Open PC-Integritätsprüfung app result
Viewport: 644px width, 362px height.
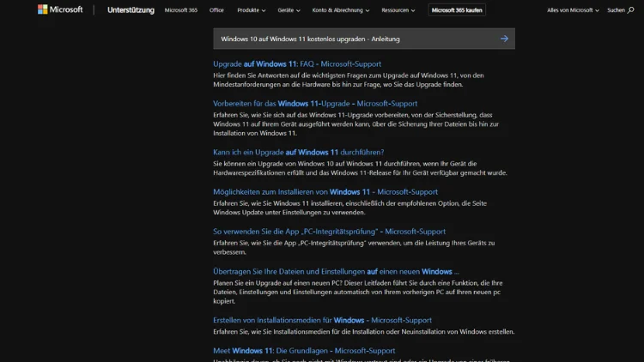(x=329, y=232)
